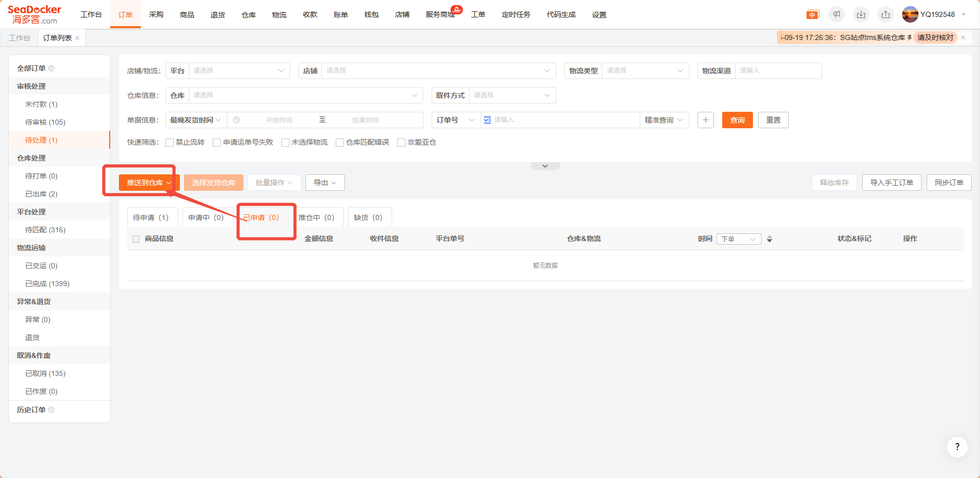The width and height of the screenshot is (980, 478).
Task: Click the plus icon to add filter condition
Action: tap(706, 120)
